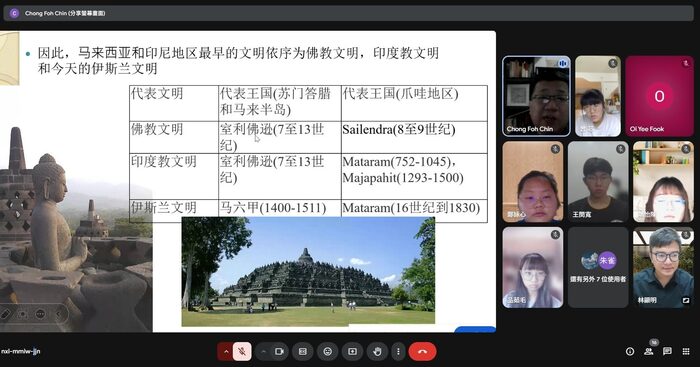Select 林顯明's video tile
This screenshot has height=367, width=700.
pos(663,267)
